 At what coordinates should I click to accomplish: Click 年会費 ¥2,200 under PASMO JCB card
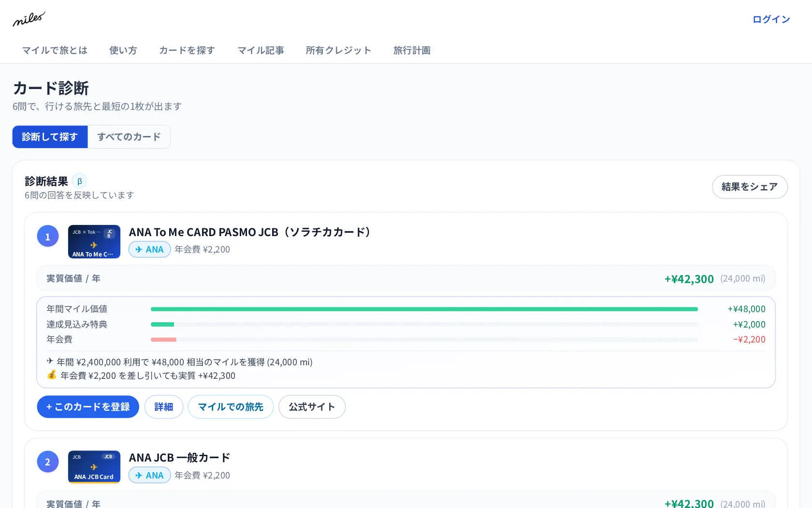coord(202,250)
